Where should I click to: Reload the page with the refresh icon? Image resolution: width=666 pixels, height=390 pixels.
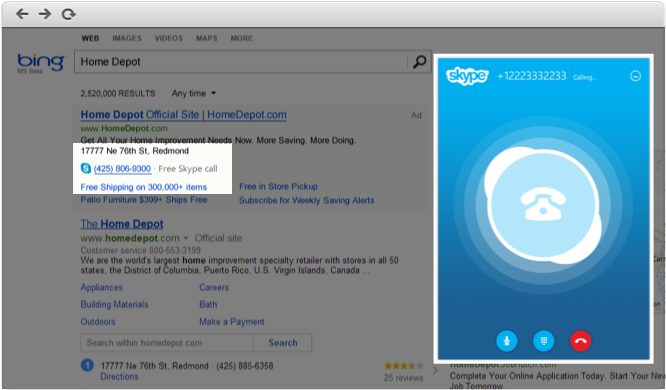(x=68, y=14)
